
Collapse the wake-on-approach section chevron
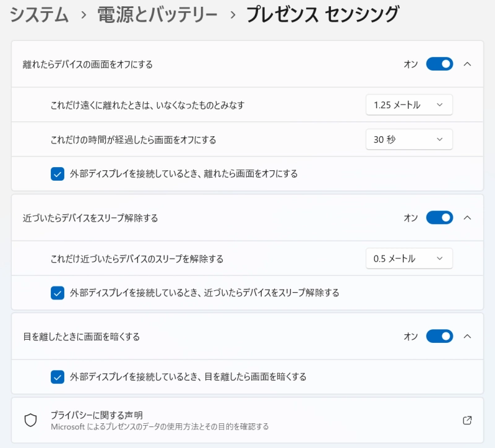[468, 217]
